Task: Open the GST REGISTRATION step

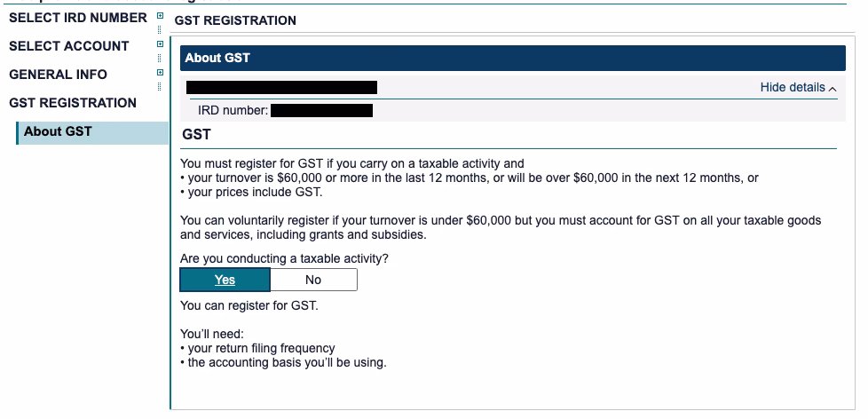Action: (73, 103)
